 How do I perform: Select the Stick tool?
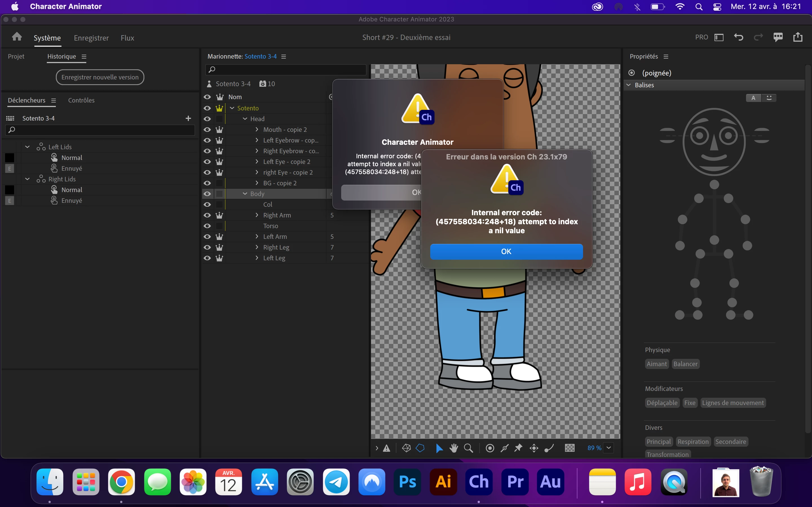pos(504,448)
